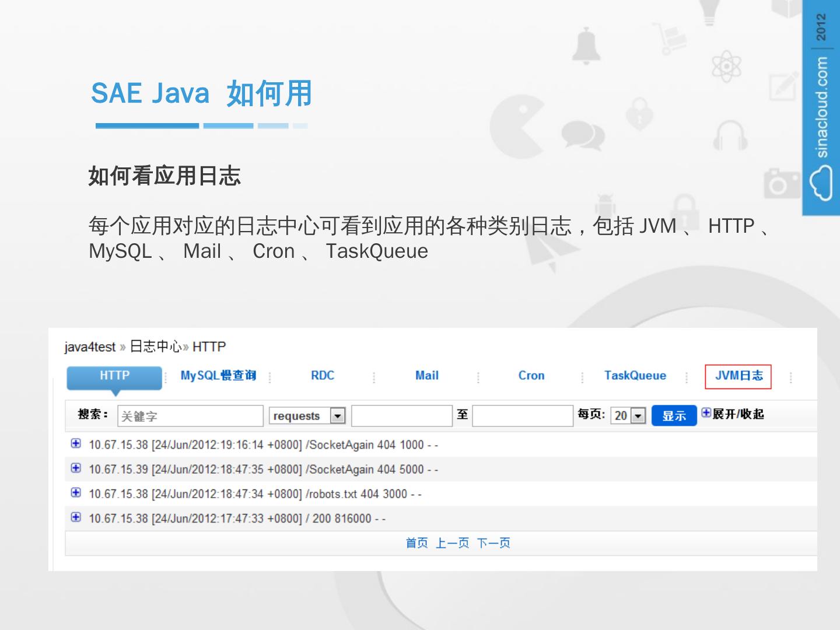The height and width of the screenshot is (630, 840).
Task: Go to 下一页 next page
Action: click(494, 543)
